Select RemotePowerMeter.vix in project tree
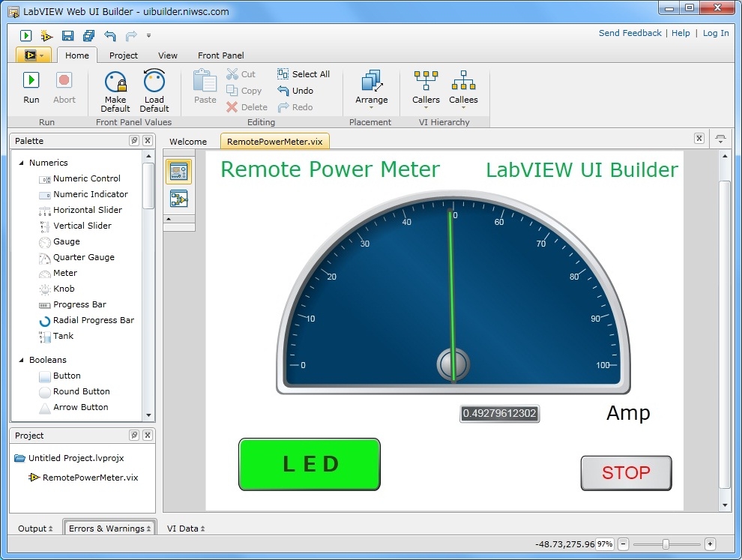 click(84, 477)
